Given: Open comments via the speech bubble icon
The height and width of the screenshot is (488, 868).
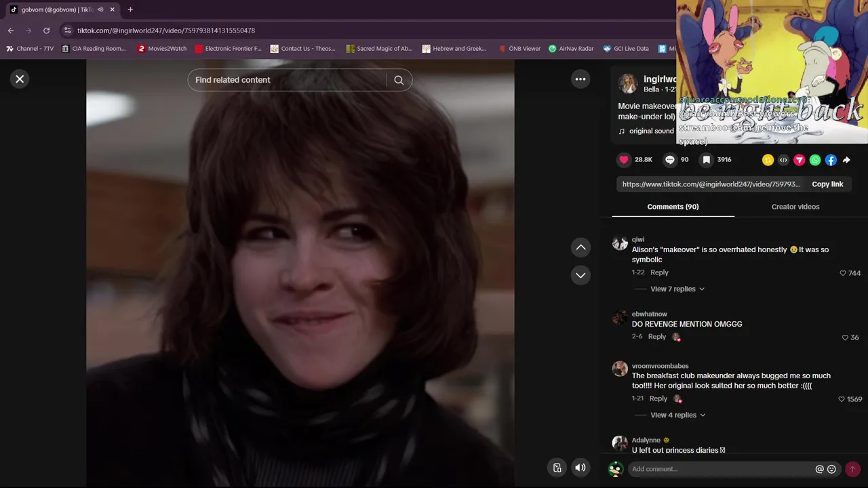Looking at the screenshot, I should (670, 160).
